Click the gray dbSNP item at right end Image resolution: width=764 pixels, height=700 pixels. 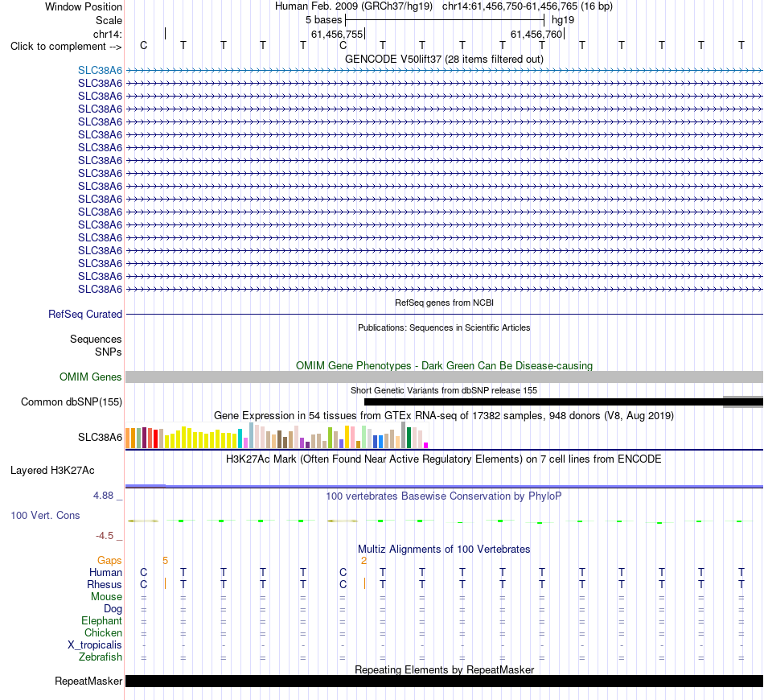coord(743,402)
